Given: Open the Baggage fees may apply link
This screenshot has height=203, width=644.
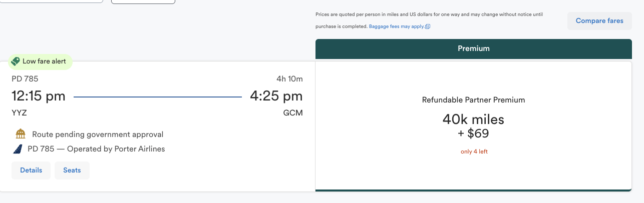Looking at the screenshot, I should pos(396,26).
